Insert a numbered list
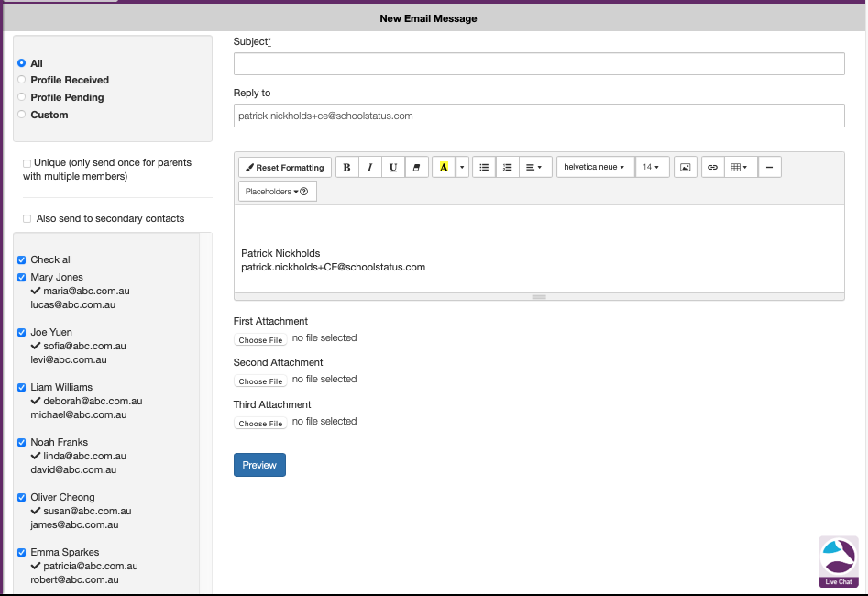868x596 pixels. pos(507,168)
